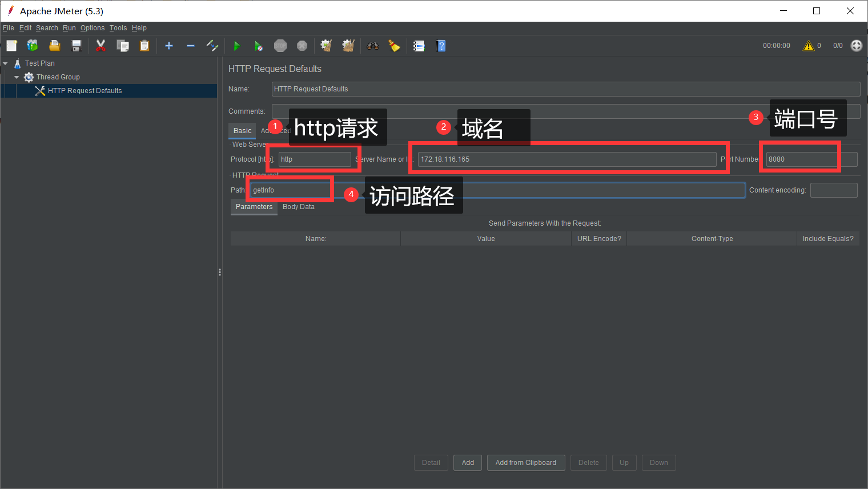Expand all tree nodes with plus icon
The height and width of the screenshot is (489, 868).
click(x=169, y=46)
